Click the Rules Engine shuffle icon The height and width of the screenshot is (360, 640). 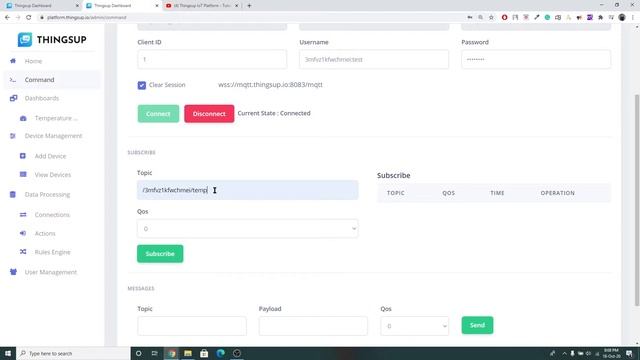coord(23,252)
